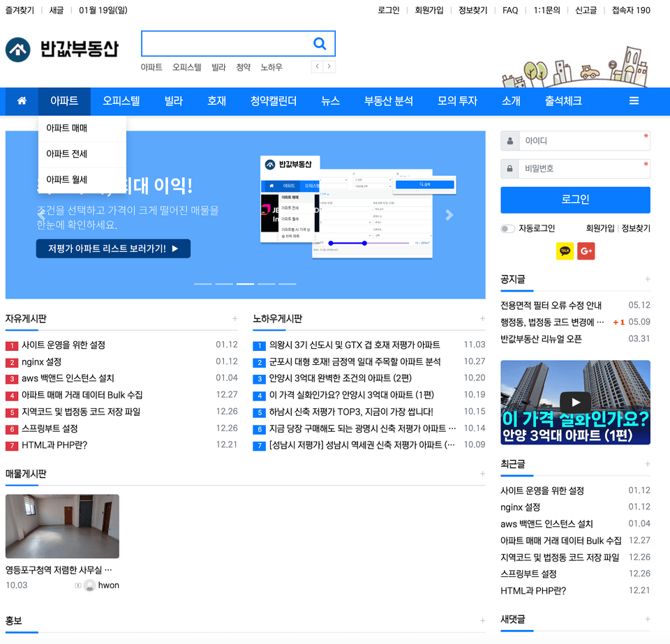
Task: Click the banner previous slide arrow
Action: pyautogui.click(x=41, y=215)
